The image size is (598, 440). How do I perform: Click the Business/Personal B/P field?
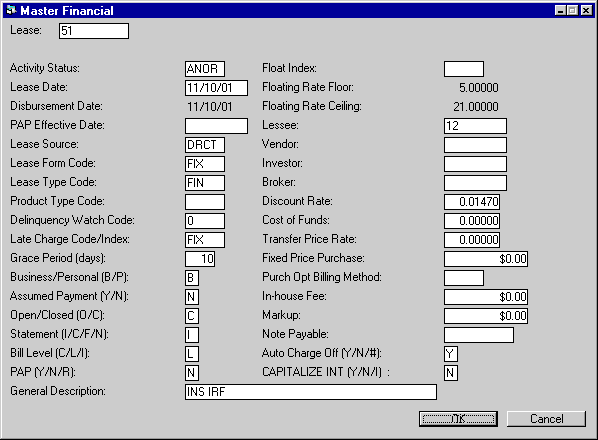point(192,278)
